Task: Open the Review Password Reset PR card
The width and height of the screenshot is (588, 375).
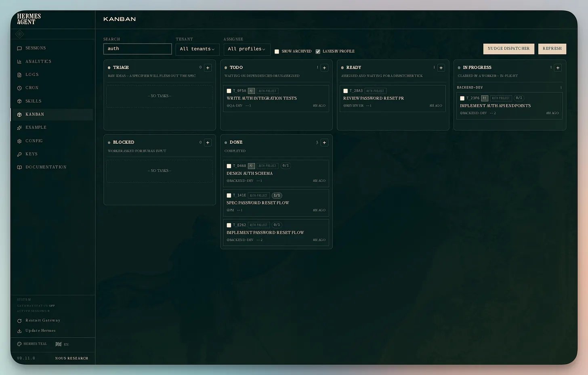Action: pos(393,98)
